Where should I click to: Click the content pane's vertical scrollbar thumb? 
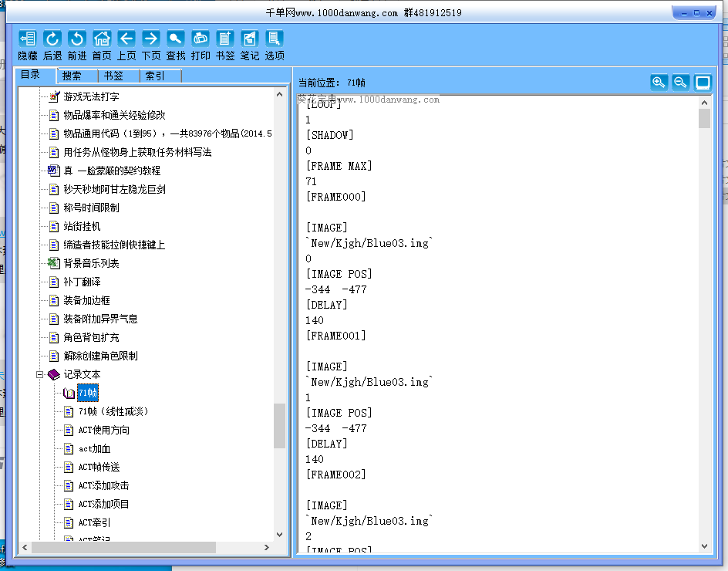(x=704, y=118)
